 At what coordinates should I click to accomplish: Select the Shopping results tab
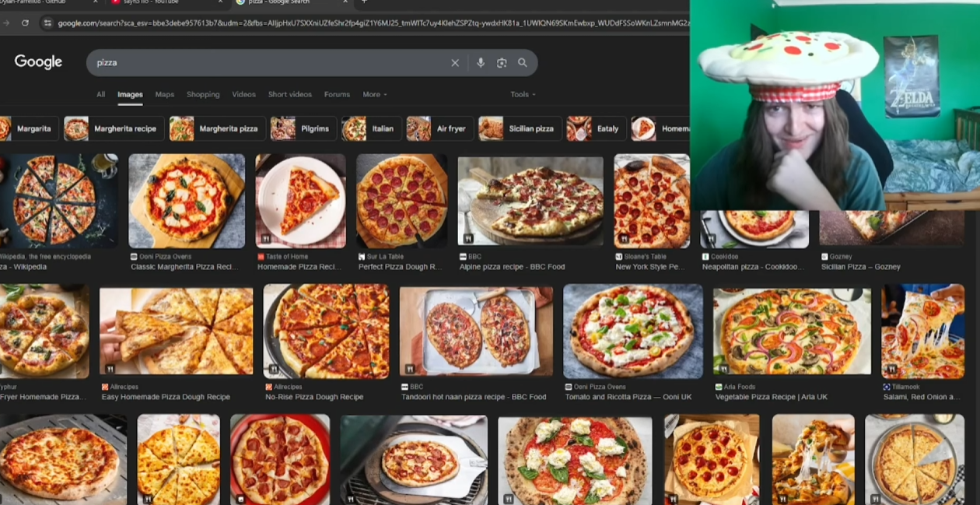203,94
